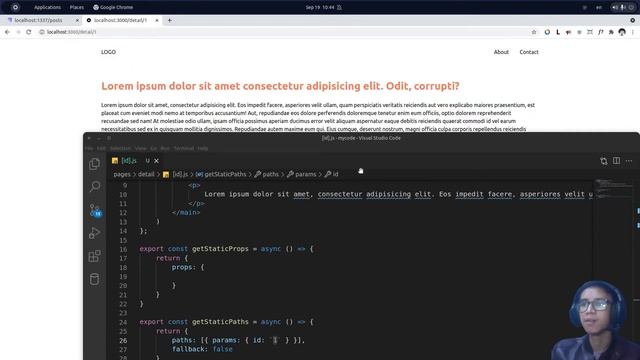Open the Edit menu in VS Code

point(101,149)
